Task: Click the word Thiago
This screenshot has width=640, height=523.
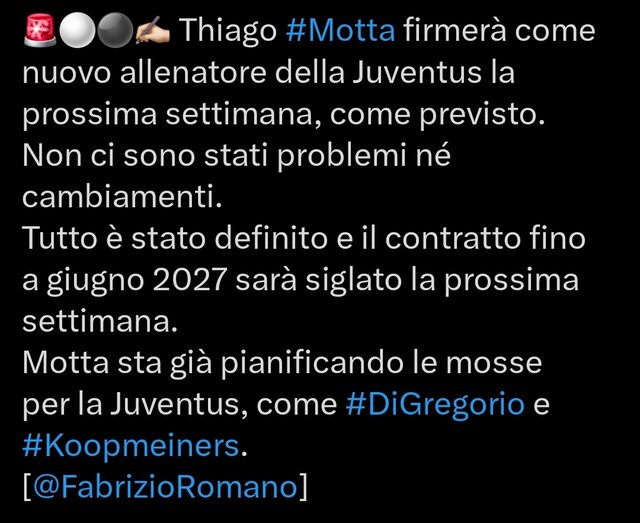Action: (229, 31)
